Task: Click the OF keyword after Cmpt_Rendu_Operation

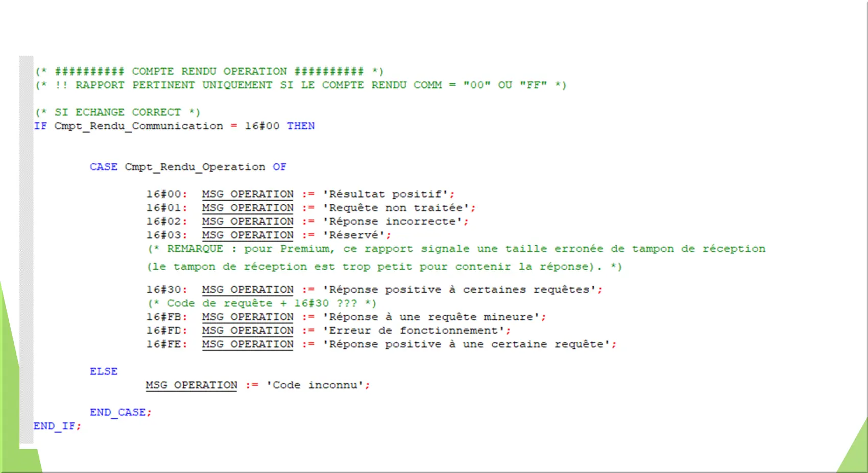Action: 279,167
